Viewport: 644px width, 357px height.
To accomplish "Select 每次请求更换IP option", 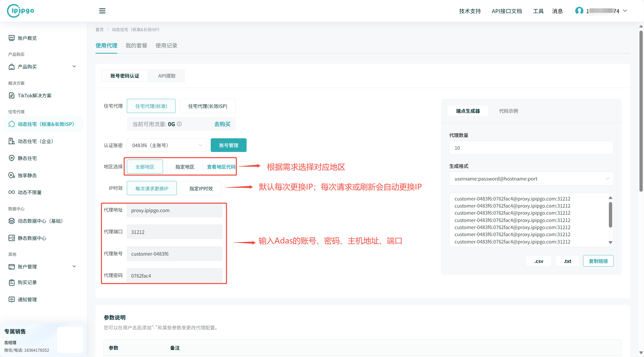I will (152, 188).
